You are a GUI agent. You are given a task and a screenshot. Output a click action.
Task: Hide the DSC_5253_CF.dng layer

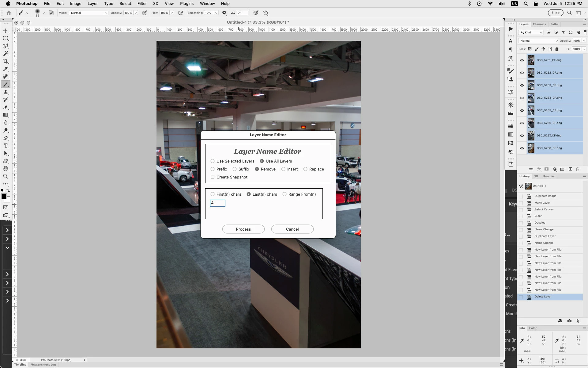pyautogui.click(x=522, y=85)
